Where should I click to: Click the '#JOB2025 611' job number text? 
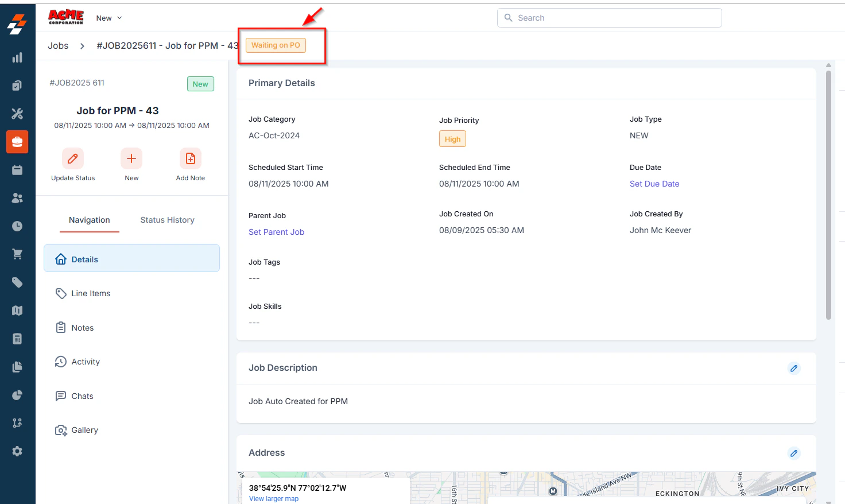(77, 83)
